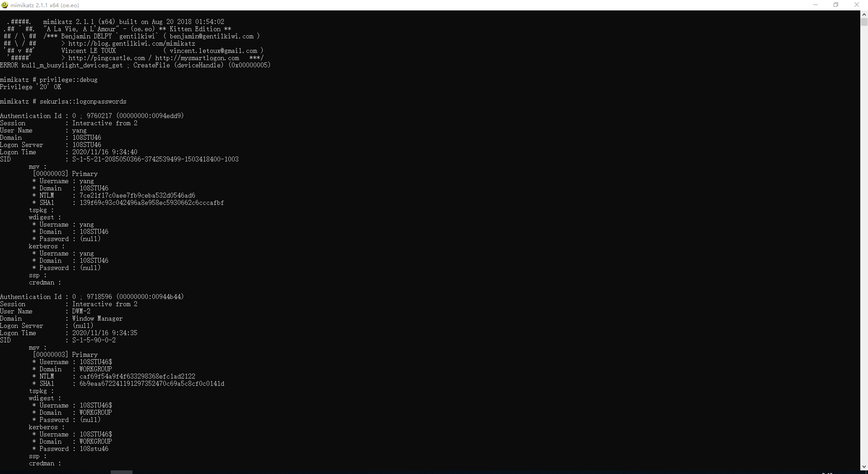The width and height of the screenshot is (868, 474).
Task: Click the SHA1 hash starting with 6b9eaa67
Action: [x=152, y=384]
